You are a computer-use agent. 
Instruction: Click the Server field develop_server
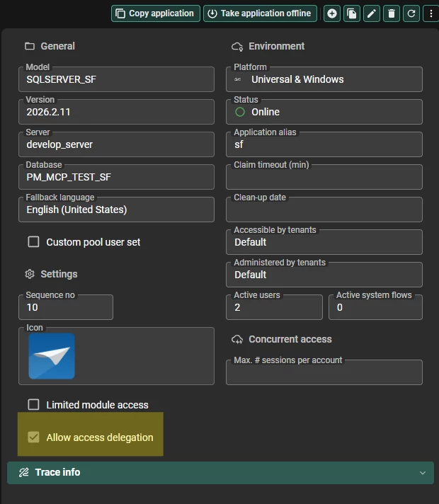coord(116,144)
